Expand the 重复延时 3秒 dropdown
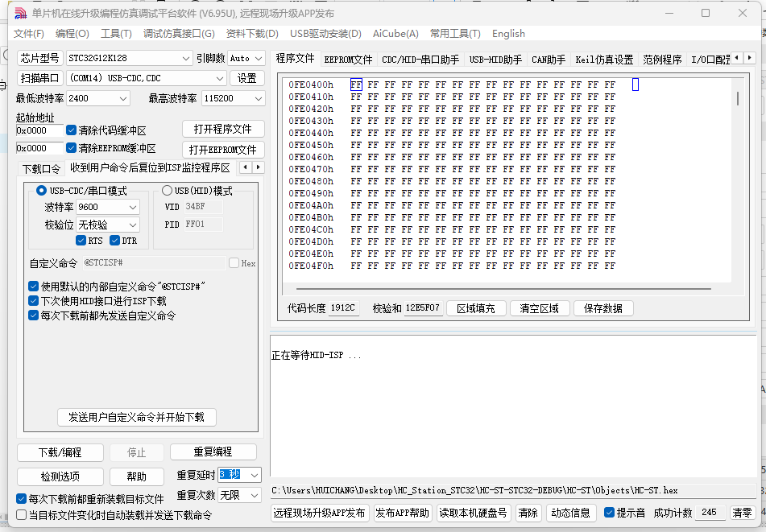The image size is (766, 532). coord(255,475)
